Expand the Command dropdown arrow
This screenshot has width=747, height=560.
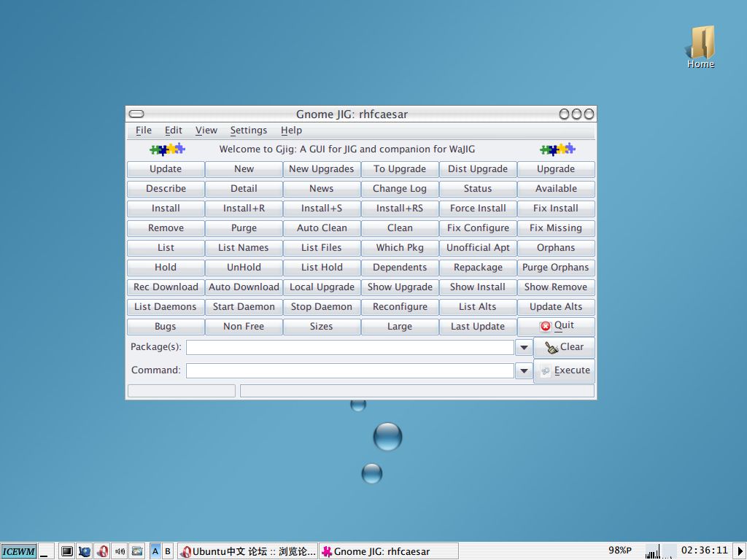tap(524, 370)
